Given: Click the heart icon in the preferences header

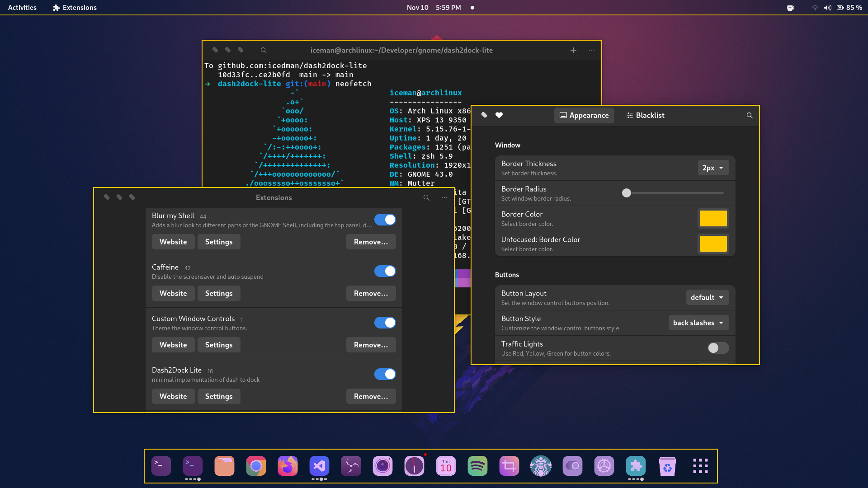Looking at the screenshot, I should point(499,115).
